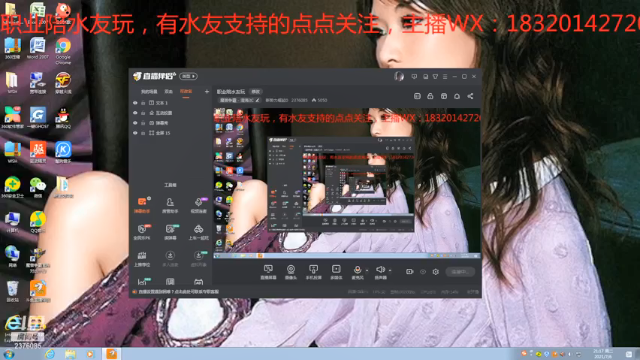Click the WeChat desktop icon

pyautogui.click(x=38, y=187)
